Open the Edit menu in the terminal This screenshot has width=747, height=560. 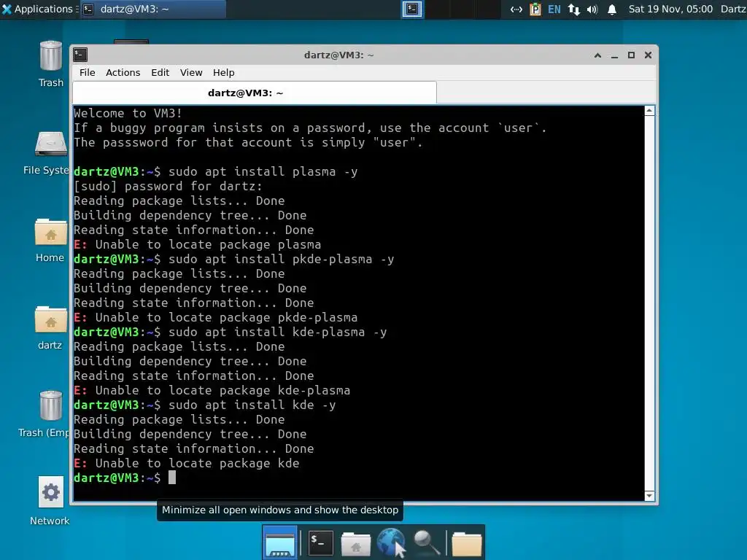[x=160, y=72]
